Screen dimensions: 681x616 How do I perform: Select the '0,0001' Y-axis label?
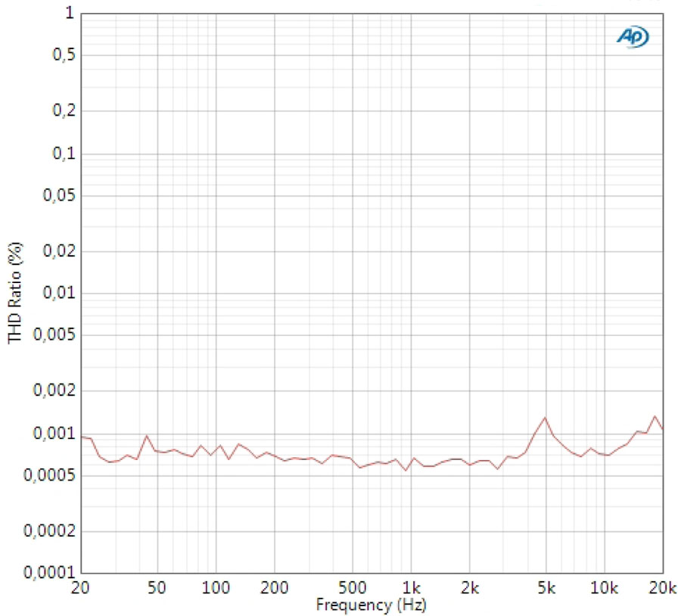click(x=49, y=573)
